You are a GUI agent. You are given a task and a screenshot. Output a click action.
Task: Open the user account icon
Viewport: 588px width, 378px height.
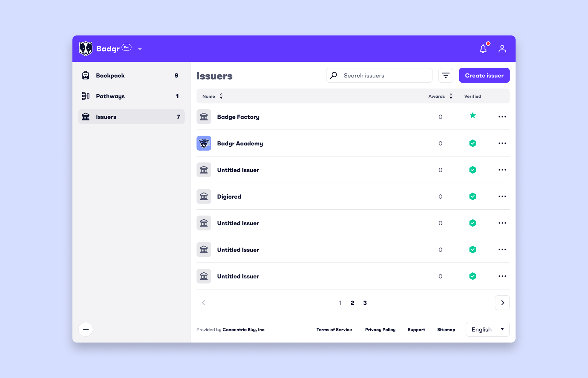pos(502,49)
